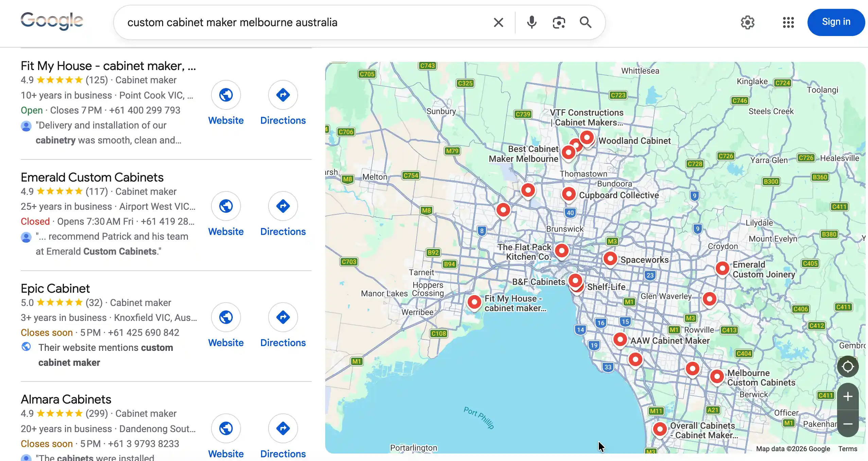This screenshot has height=461, width=868.
Task: Open the map Terms link
Action: 848,449
